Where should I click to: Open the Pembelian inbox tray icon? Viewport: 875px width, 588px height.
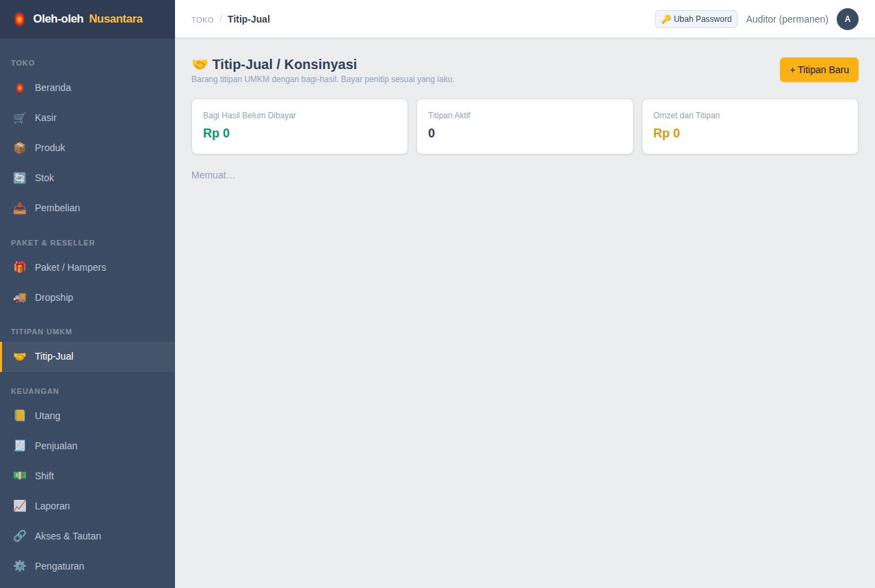click(x=20, y=208)
